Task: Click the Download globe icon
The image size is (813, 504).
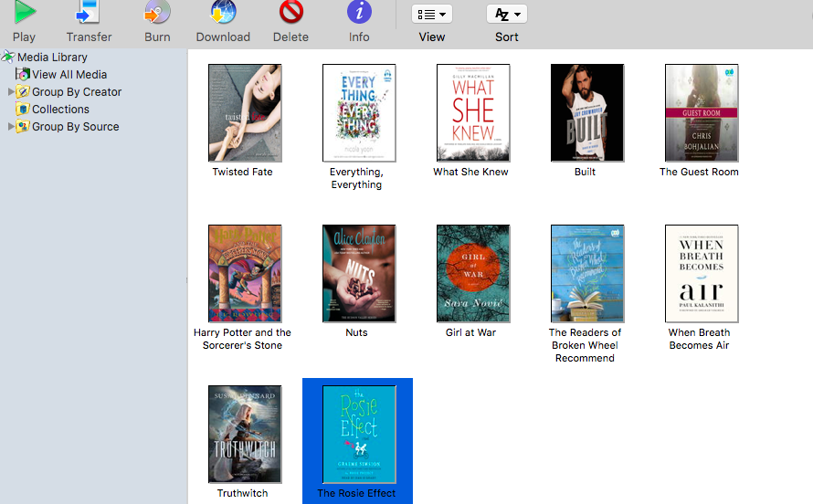Action: [x=223, y=12]
